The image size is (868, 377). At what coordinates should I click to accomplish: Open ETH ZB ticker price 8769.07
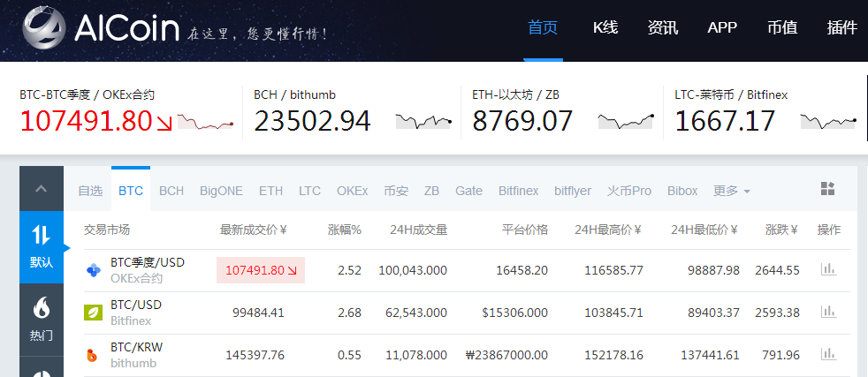pyautogui.click(x=522, y=121)
